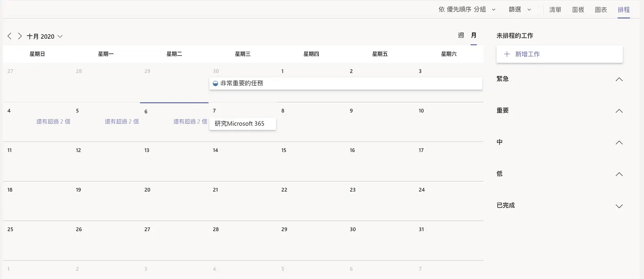The width and height of the screenshot is (644, 279).
Task: Open the 十月 2020 month picker
Action: coord(45,36)
